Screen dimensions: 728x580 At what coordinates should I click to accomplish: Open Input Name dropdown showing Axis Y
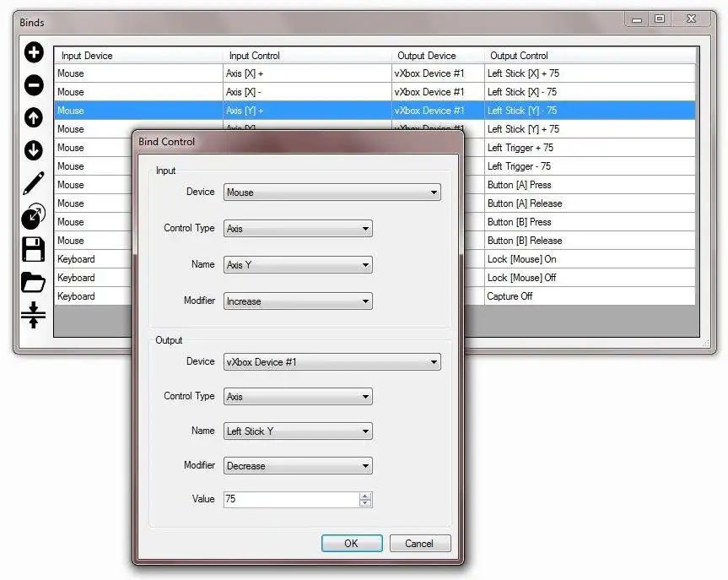click(298, 265)
